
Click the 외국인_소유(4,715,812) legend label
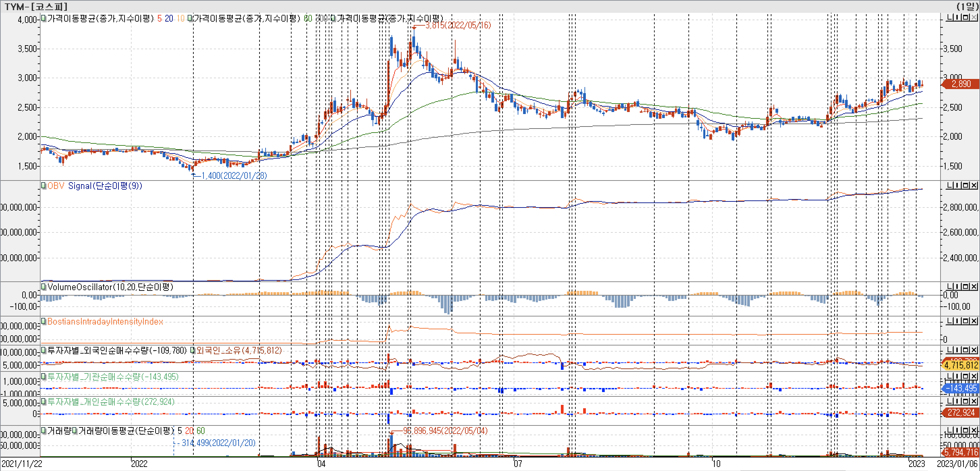click(x=239, y=351)
